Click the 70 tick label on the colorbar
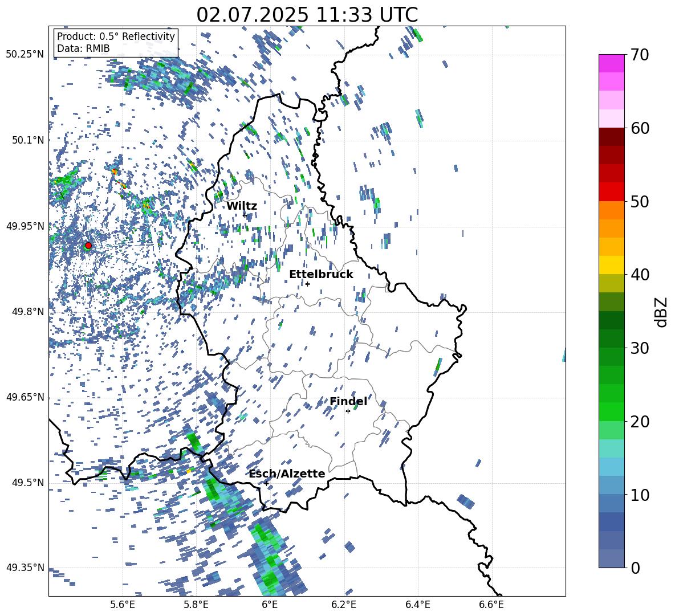This screenshot has height=616, width=675. pos(640,55)
